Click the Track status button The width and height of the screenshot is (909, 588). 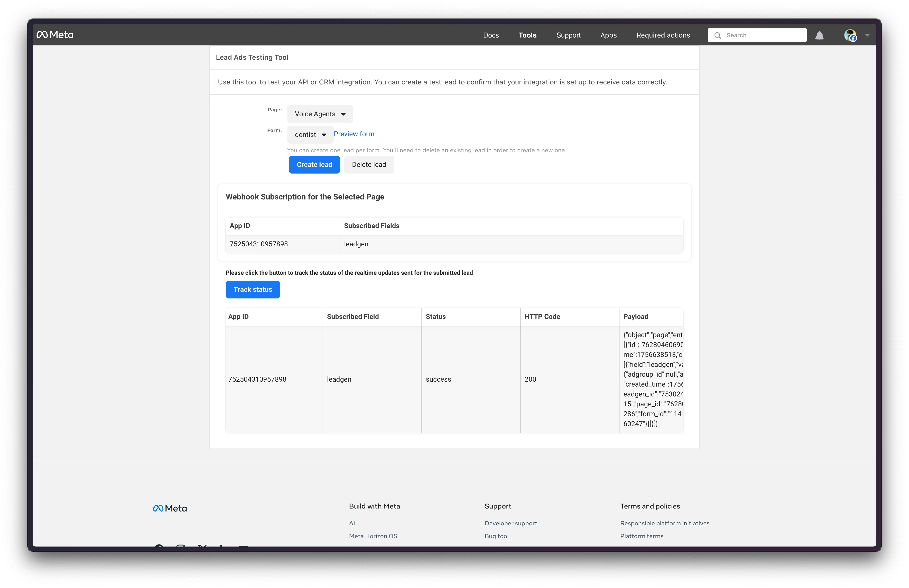tap(253, 290)
